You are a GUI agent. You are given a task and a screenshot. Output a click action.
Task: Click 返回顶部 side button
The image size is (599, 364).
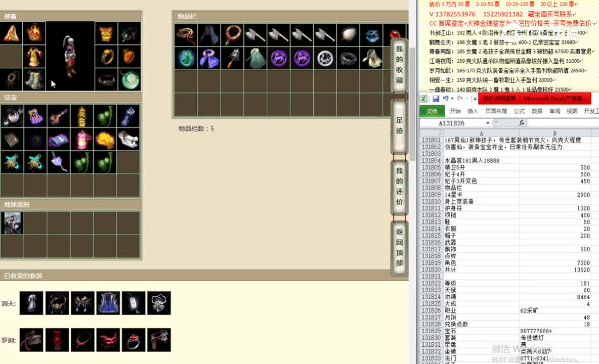click(x=399, y=247)
